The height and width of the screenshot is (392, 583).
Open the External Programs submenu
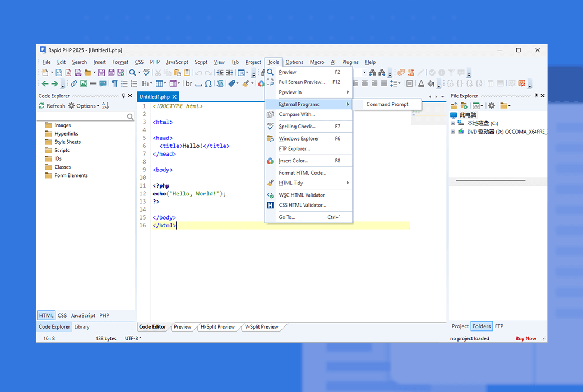(x=309, y=104)
